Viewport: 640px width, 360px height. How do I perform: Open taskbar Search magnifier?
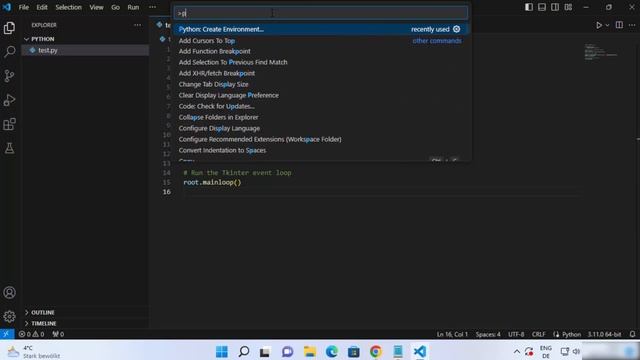click(244, 351)
